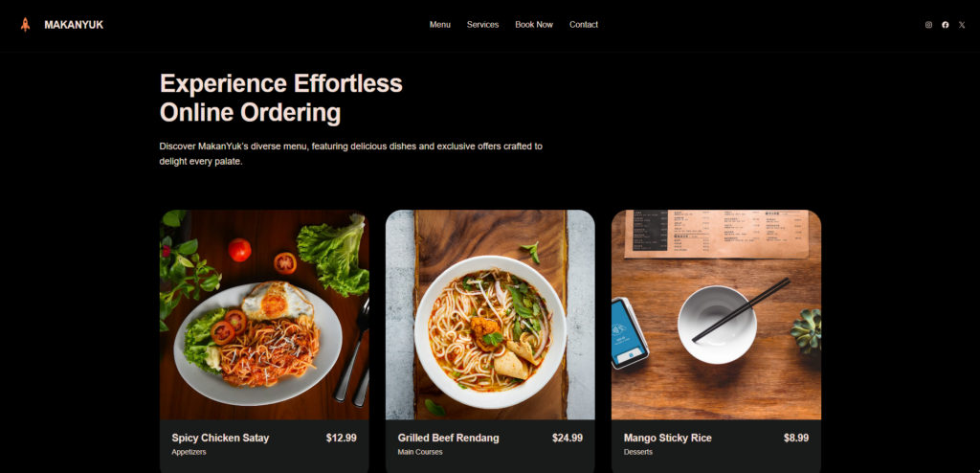Click the Main Courses category label
The image size is (980, 473).
click(x=420, y=452)
